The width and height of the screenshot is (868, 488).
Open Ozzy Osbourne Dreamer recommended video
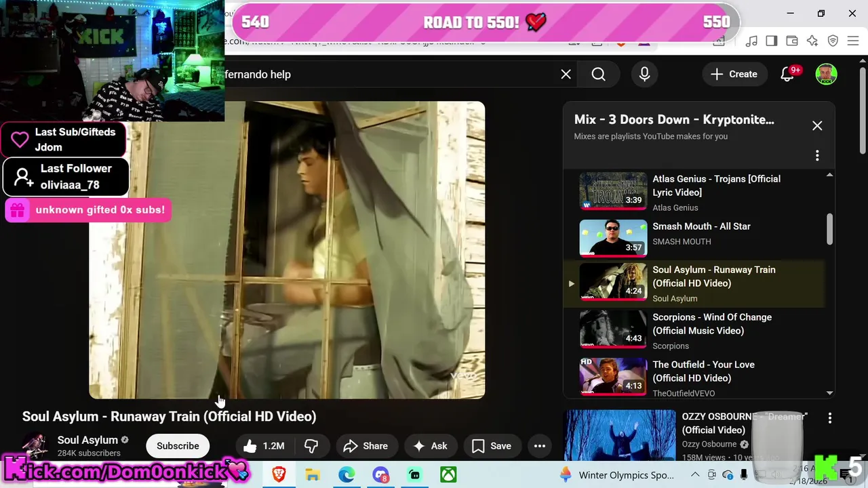620,436
